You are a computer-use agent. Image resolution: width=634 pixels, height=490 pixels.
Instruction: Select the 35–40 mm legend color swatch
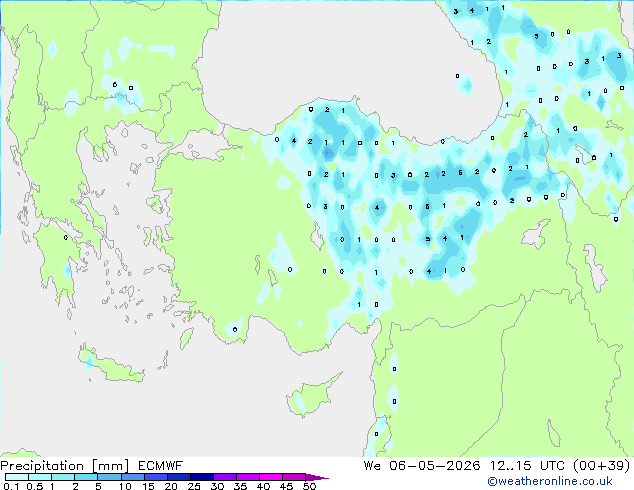[247, 477]
